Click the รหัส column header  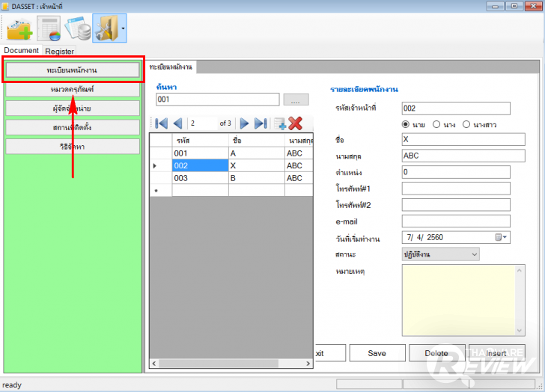coord(200,141)
